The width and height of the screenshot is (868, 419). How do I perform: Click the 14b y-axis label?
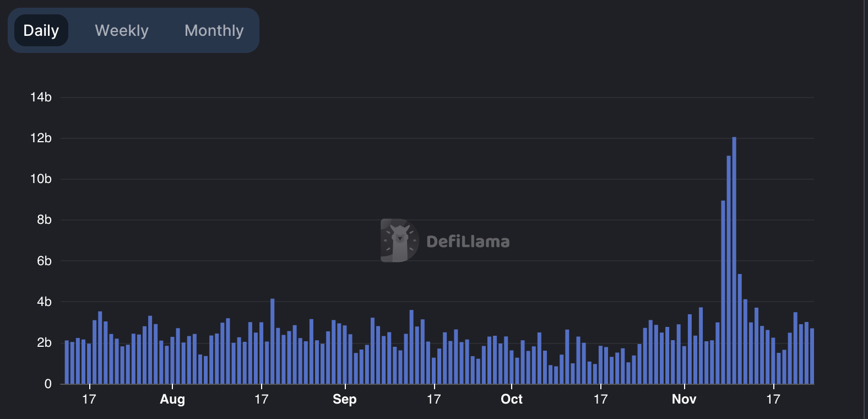coord(41,98)
